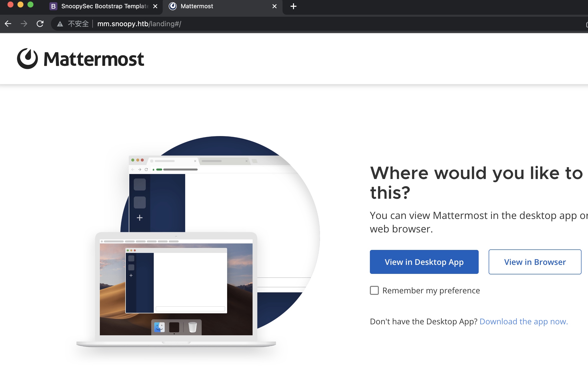588x369 pixels.
Task: Click the Mattermost favicon on active tab
Action: click(173, 6)
